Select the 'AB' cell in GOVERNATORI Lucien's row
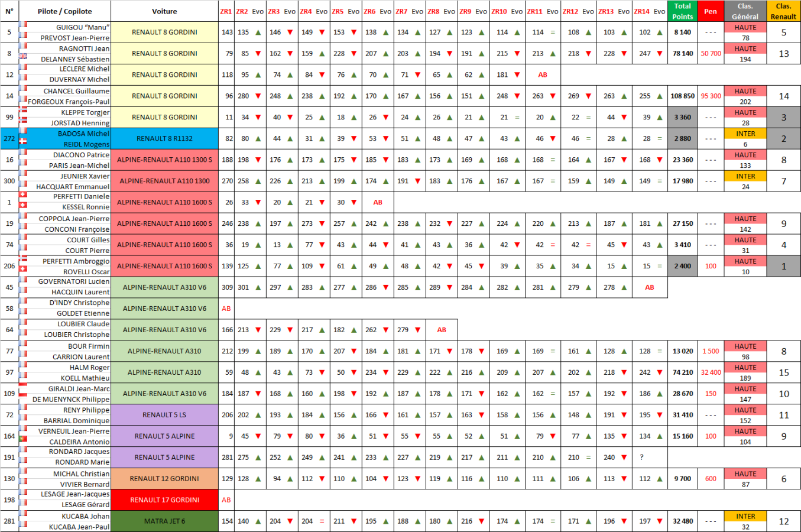The width and height of the screenshot is (801, 532). (650, 287)
